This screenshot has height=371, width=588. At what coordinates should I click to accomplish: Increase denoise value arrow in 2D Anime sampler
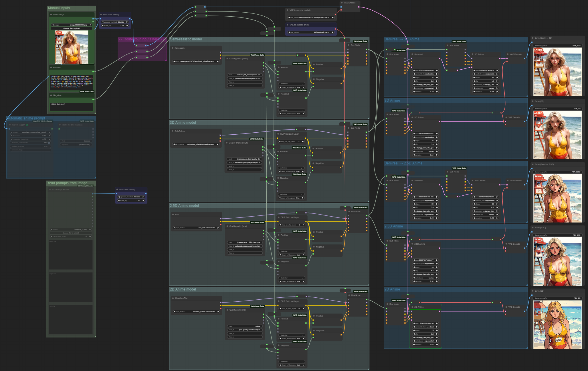[x=437, y=345]
